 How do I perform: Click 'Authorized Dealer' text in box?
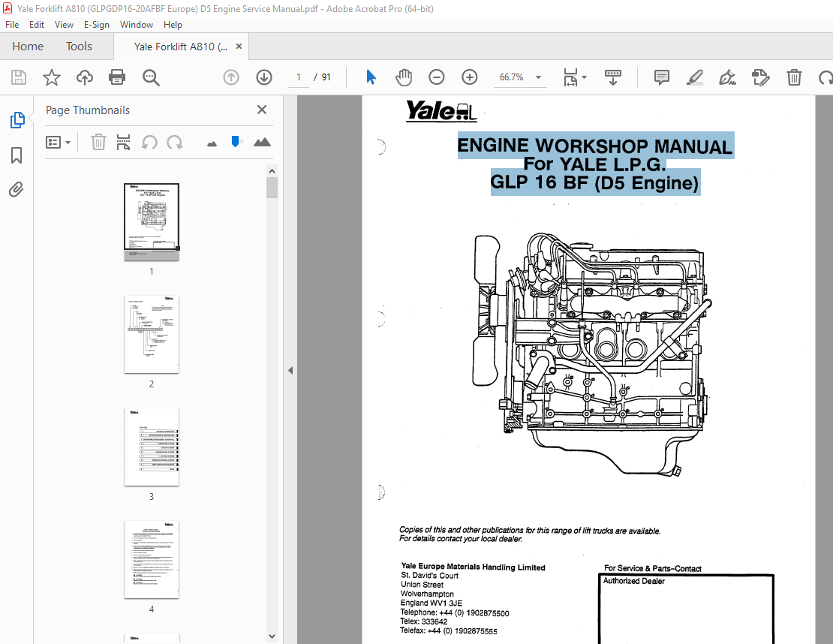pos(634,581)
